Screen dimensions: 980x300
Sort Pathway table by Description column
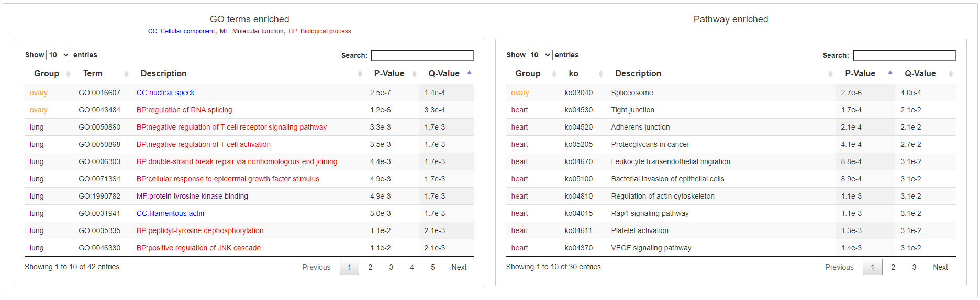(721, 74)
